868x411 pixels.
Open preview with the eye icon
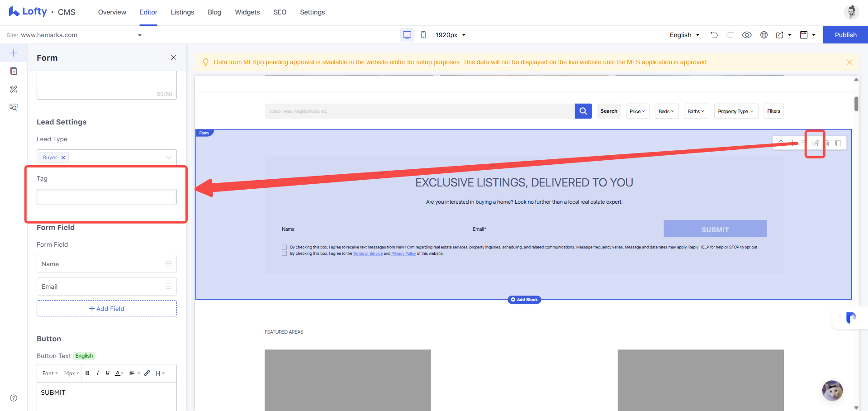pos(747,35)
